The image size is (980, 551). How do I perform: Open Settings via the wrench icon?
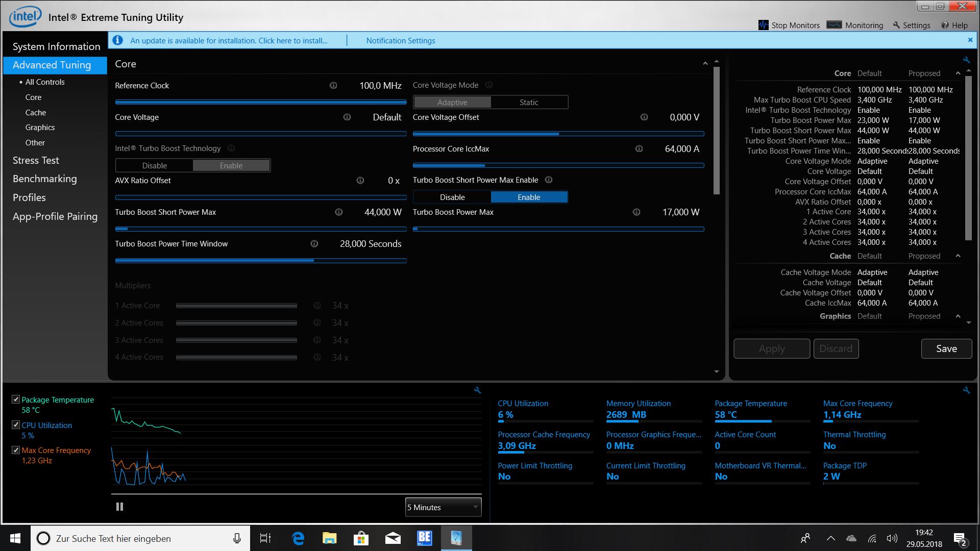(x=896, y=25)
